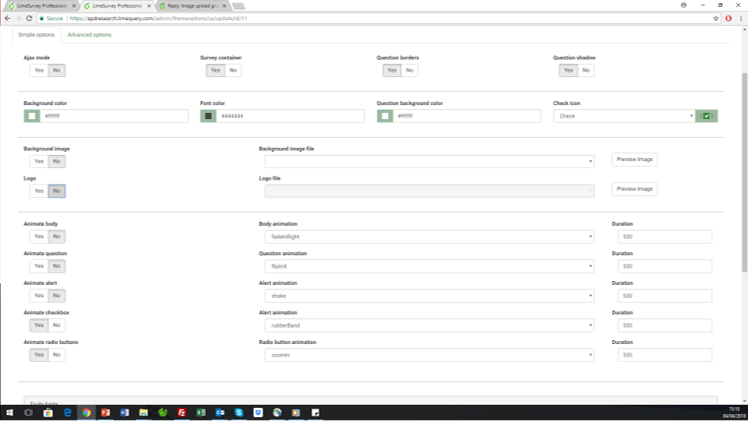
Task: Enable Logo by selecting Yes
Action: pos(38,191)
